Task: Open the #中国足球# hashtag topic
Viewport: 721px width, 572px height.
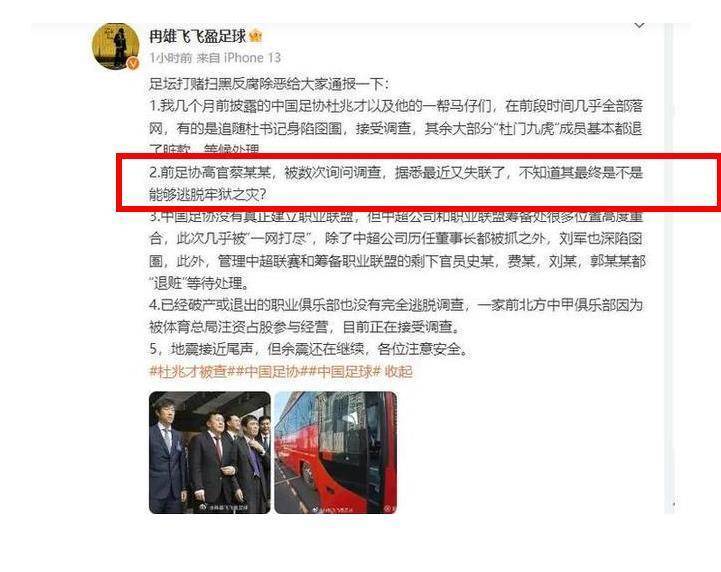Action: coord(345,371)
